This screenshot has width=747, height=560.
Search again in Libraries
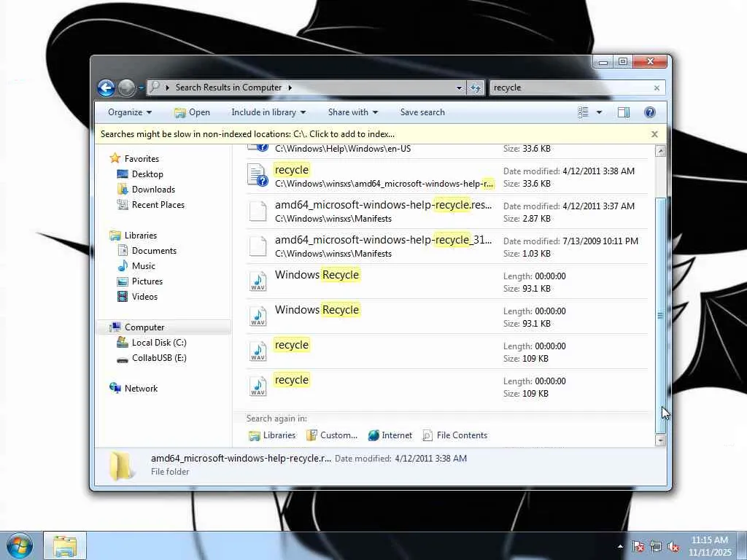(x=273, y=435)
